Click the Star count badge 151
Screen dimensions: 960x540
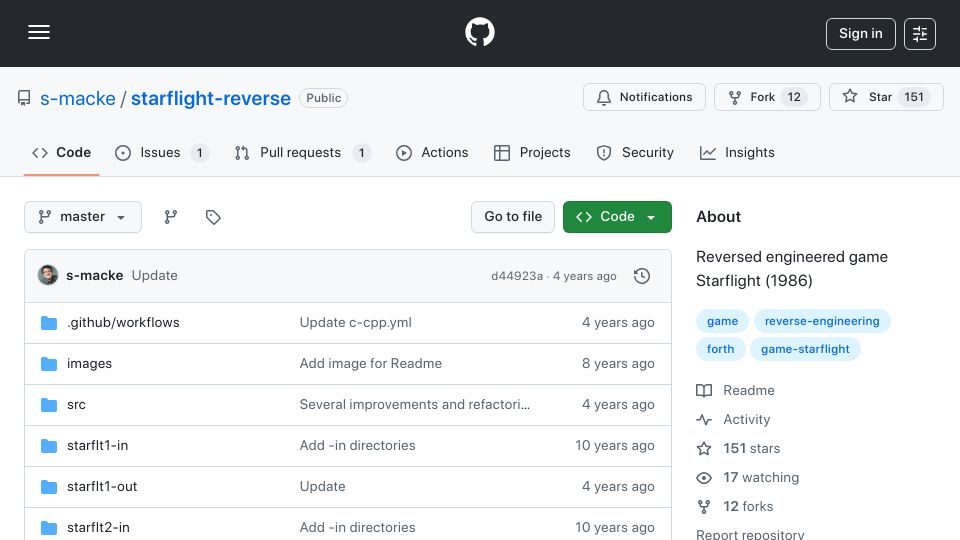click(913, 97)
